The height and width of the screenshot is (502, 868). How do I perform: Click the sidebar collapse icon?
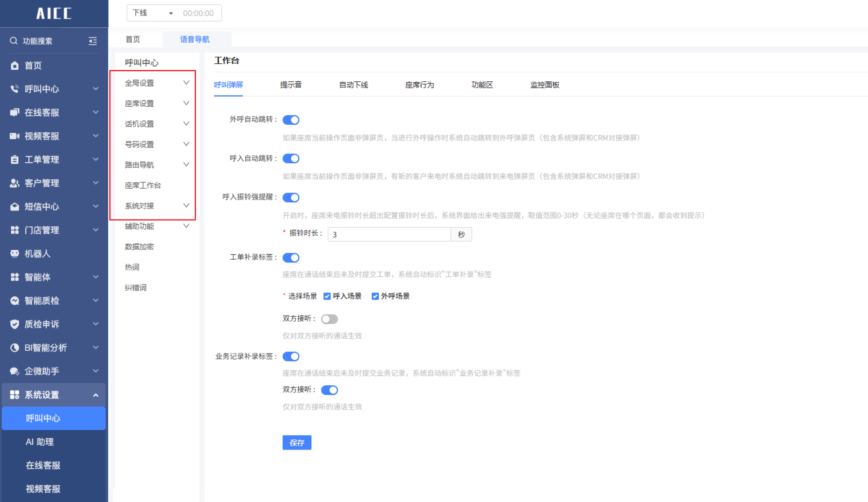92,41
